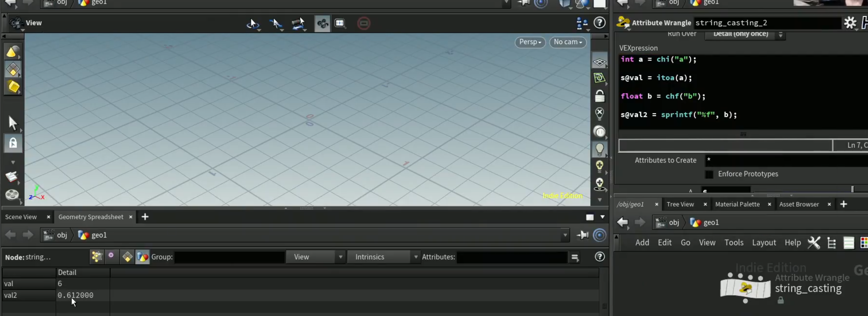The width and height of the screenshot is (868, 316).
Task: Click the spreadsheet Group input field
Action: pos(229,257)
